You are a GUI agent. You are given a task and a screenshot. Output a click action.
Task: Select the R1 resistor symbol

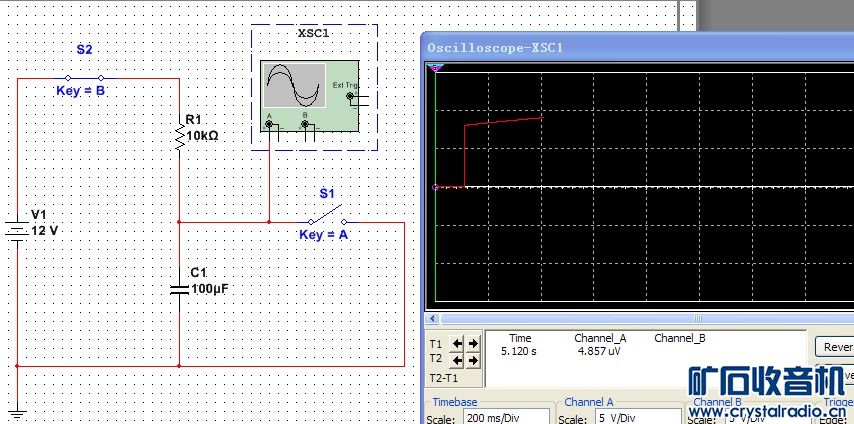pyautogui.click(x=179, y=138)
